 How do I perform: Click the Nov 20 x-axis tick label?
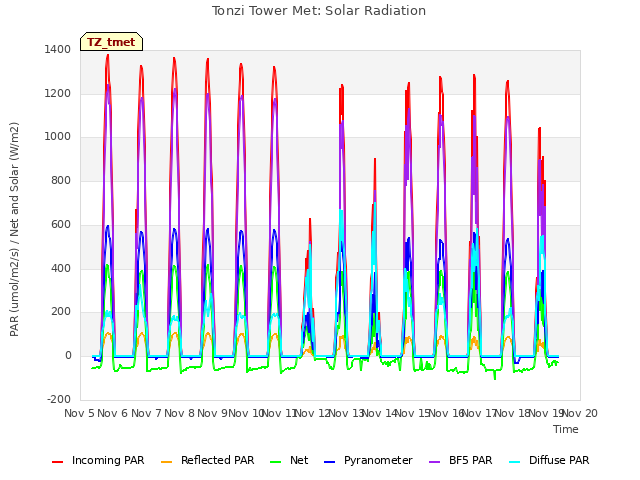click(x=580, y=413)
